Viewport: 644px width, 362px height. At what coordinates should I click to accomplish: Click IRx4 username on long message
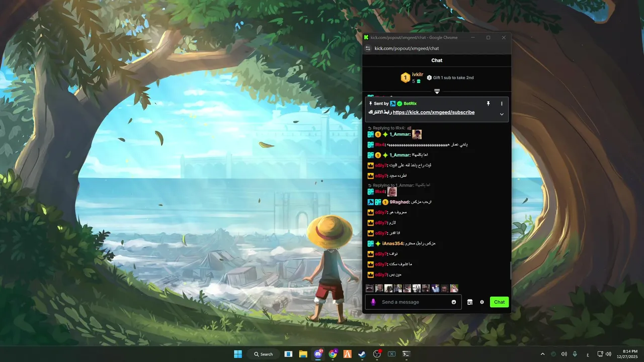[380, 145]
